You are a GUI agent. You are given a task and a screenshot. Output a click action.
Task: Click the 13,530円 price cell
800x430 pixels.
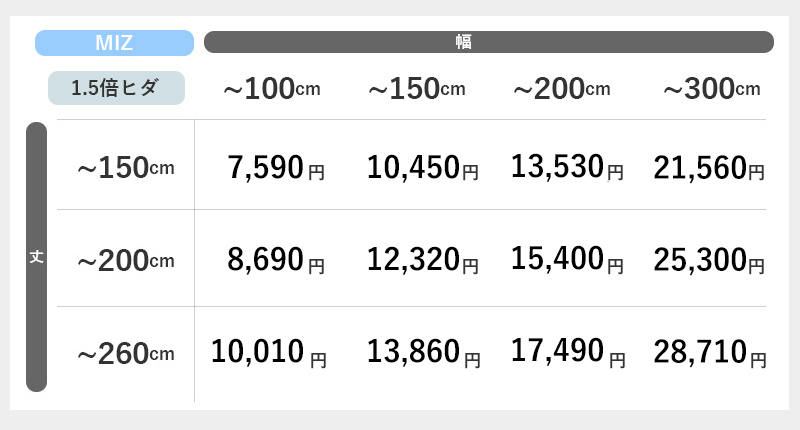click(567, 167)
